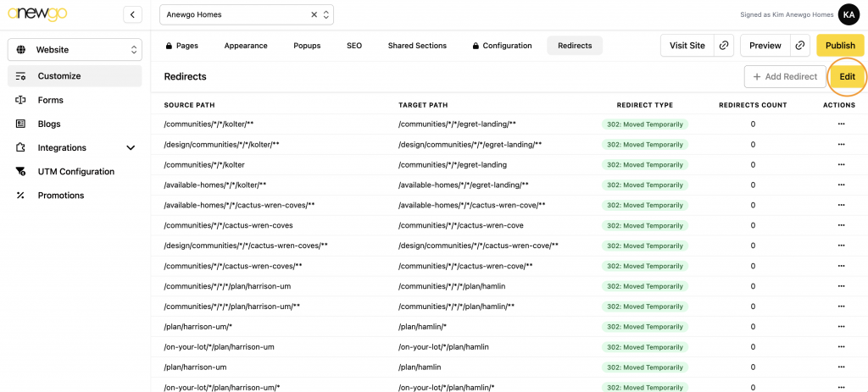Open UTM Configuration in sidebar
This screenshot has width=868, height=392.
tap(76, 172)
